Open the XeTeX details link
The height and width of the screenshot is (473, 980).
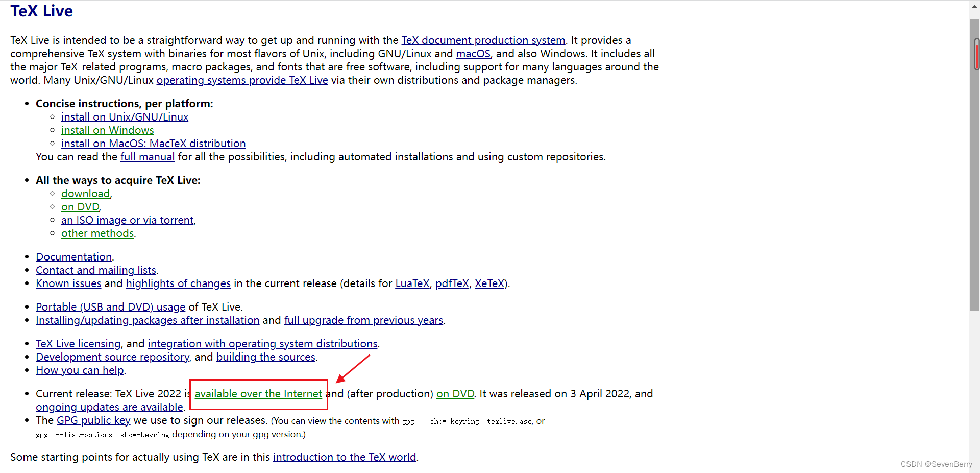tap(489, 283)
